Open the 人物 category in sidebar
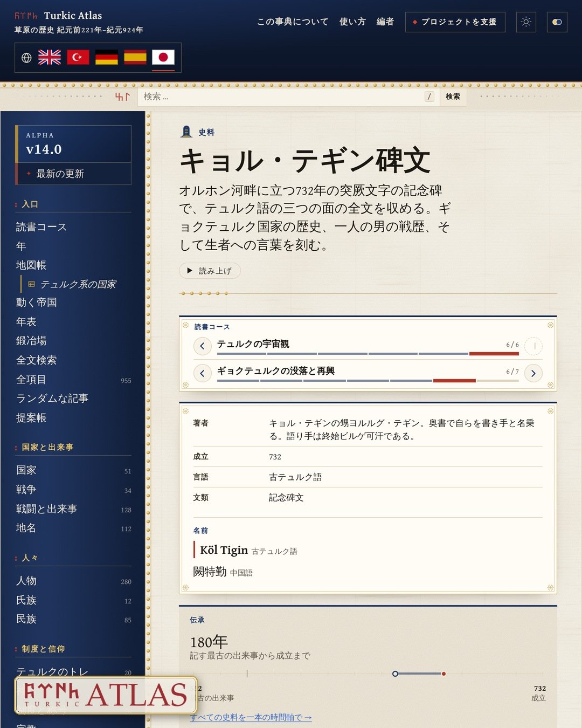 point(74,581)
